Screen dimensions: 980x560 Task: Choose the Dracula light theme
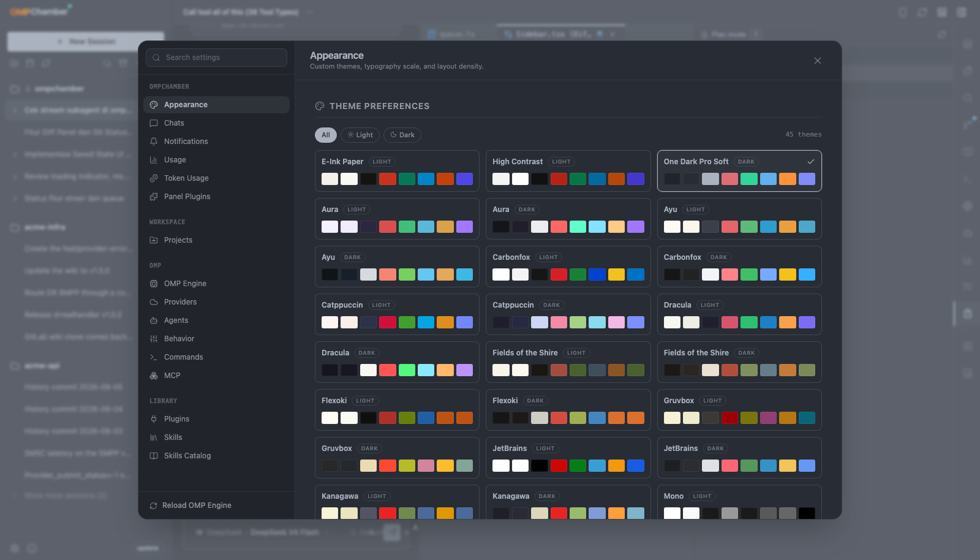point(739,314)
